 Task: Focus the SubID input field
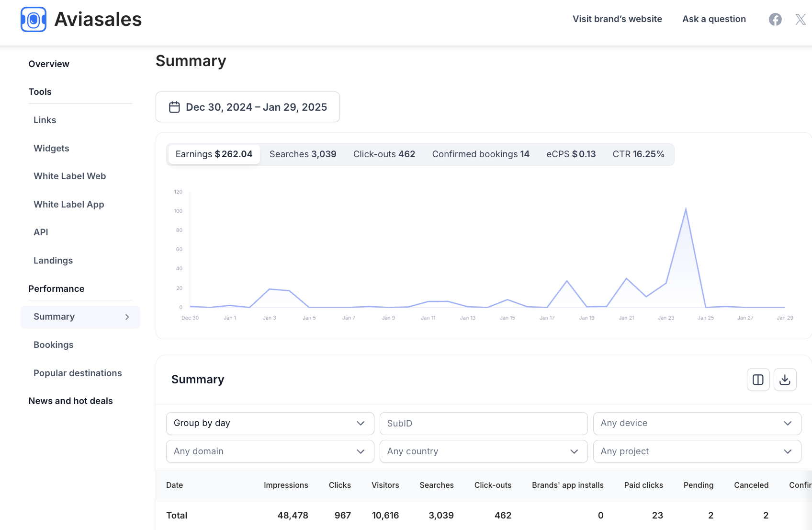pyautogui.click(x=484, y=424)
